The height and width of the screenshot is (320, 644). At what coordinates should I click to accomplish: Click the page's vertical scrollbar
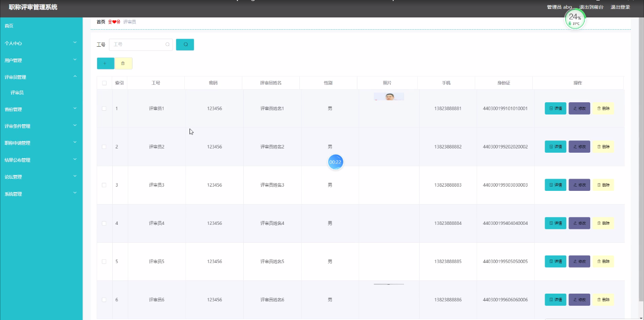pos(641,160)
